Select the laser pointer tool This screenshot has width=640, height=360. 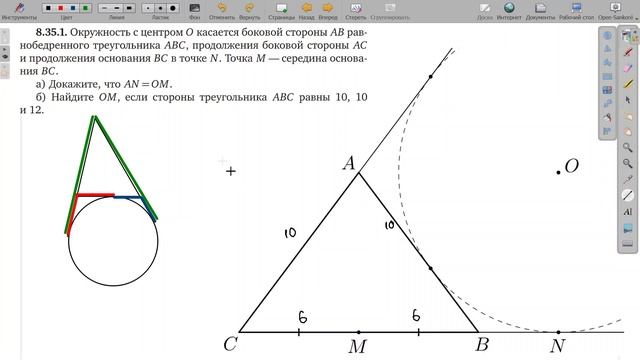pos(628,180)
